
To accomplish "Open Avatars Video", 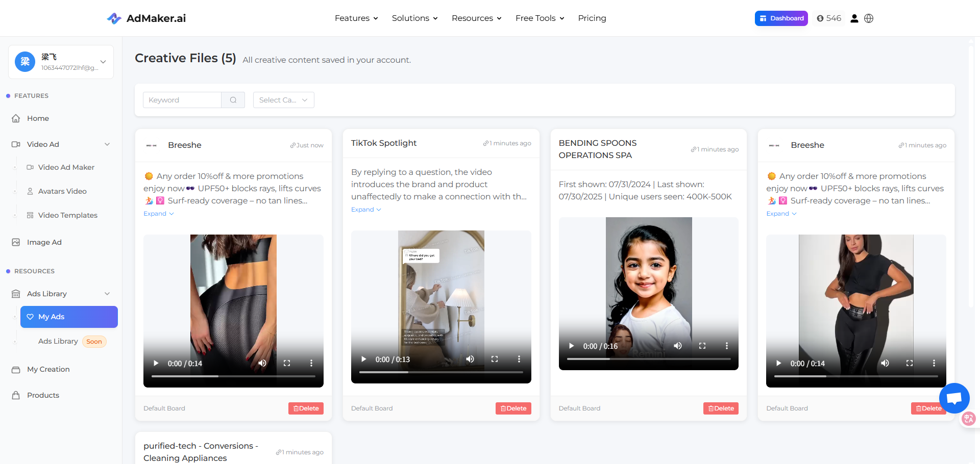I will click(62, 191).
